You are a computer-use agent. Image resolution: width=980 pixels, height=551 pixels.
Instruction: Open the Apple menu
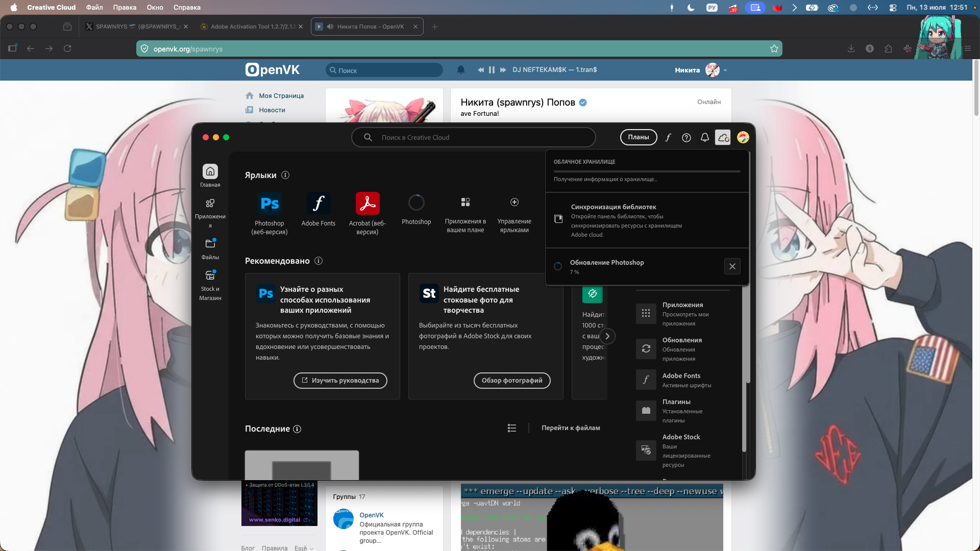(14, 7)
